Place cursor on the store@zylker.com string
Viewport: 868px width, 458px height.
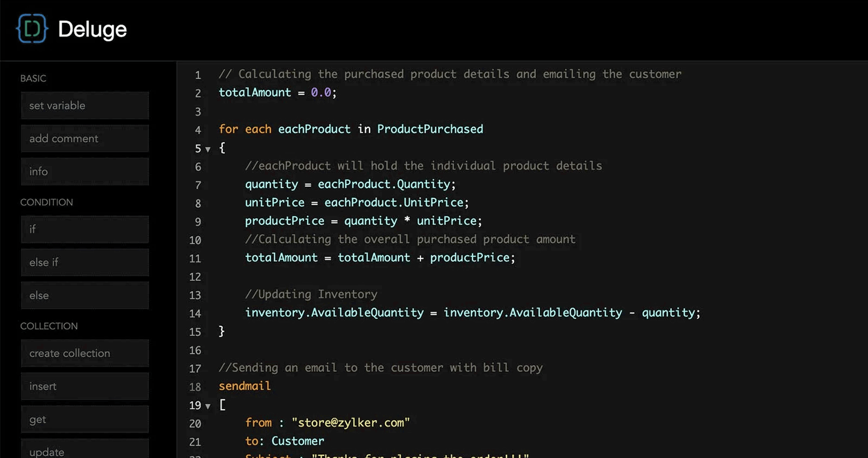point(350,423)
